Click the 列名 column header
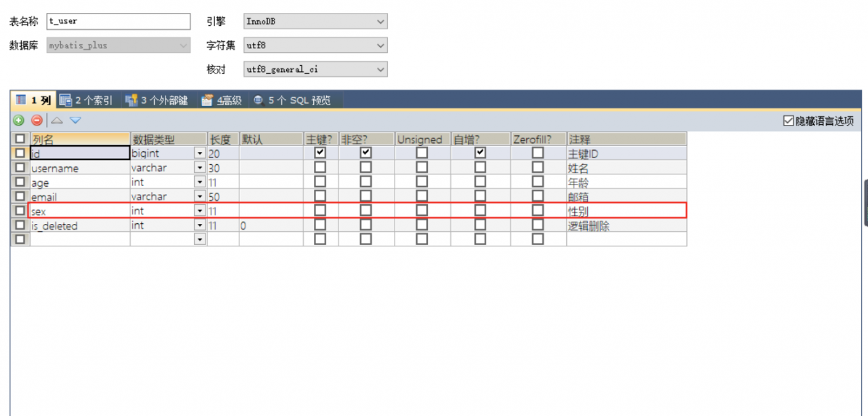This screenshot has width=868, height=416. coord(80,139)
